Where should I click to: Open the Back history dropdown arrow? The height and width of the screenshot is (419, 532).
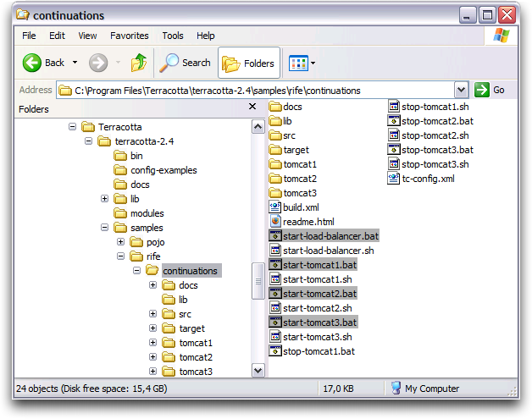(x=75, y=63)
